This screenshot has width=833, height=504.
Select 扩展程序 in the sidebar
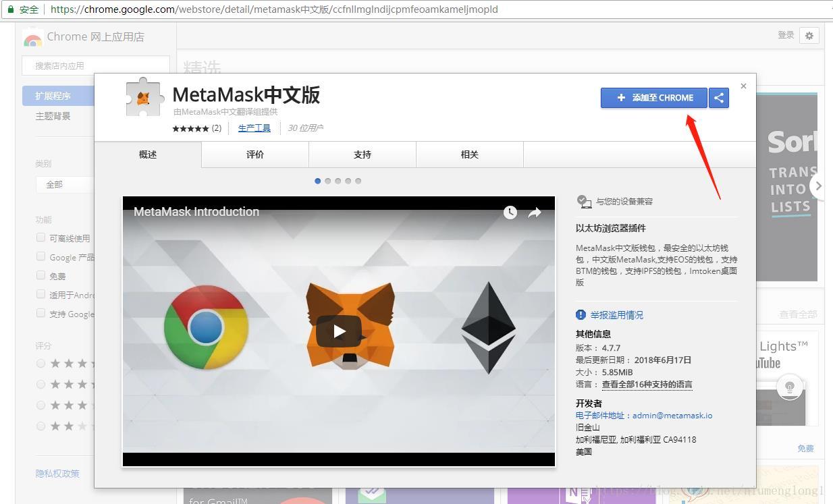[x=59, y=96]
